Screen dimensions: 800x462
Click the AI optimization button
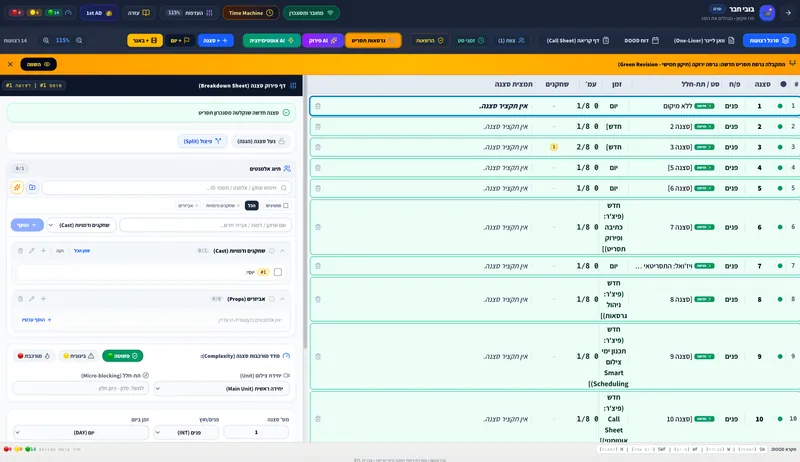271,40
